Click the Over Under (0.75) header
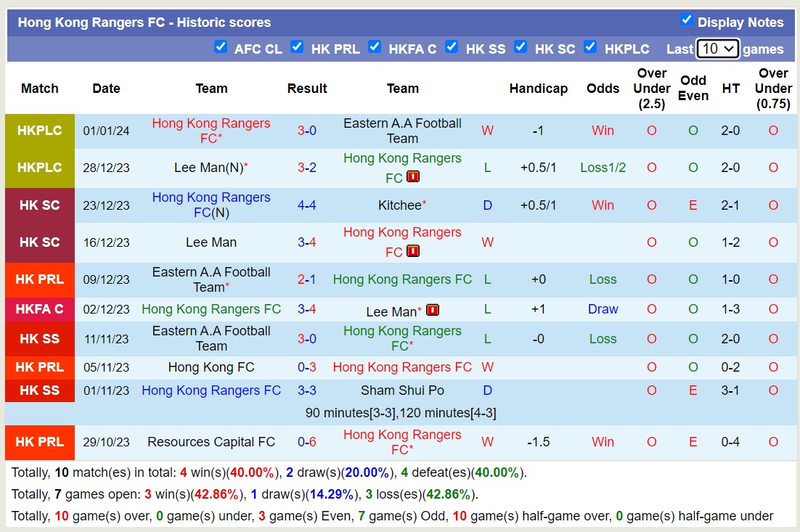Image resolution: width=800 pixels, height=532 pixels. click(773, 89)
